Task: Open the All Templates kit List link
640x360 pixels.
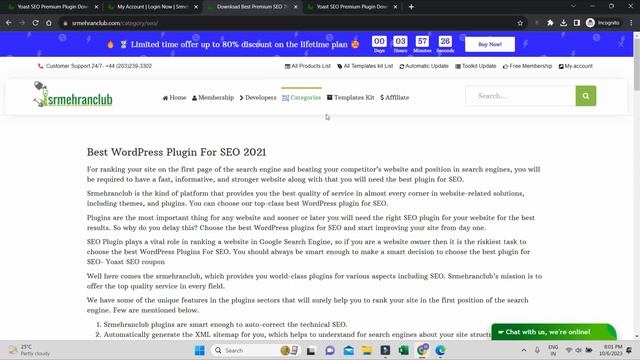Action: point(365,66)
